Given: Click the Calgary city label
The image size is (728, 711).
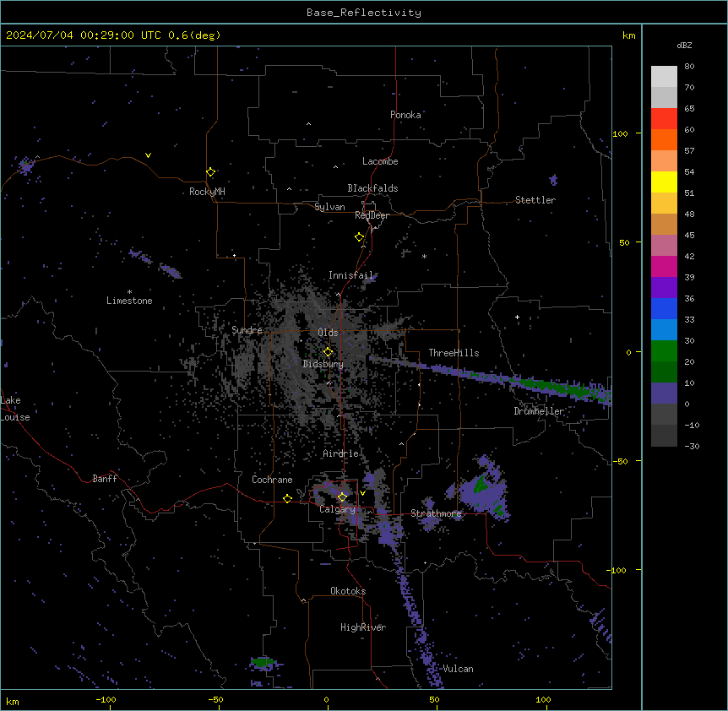Looking at the screenshot, I should (337, 509).
